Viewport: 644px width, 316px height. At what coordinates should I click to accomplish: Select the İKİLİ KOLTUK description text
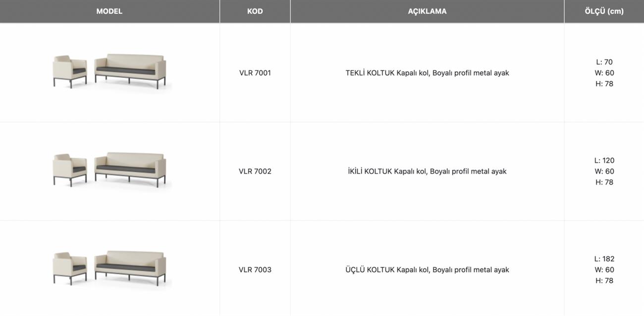[427, 171]
